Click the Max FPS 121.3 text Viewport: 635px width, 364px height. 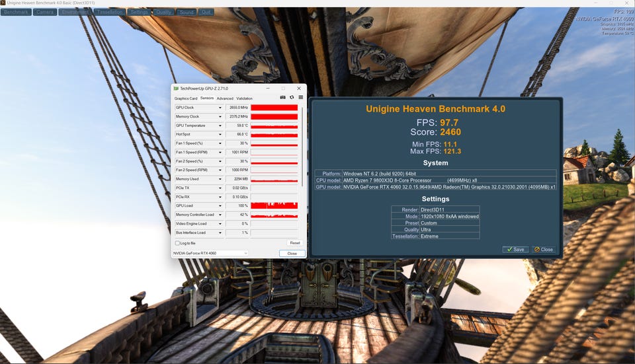435,151
